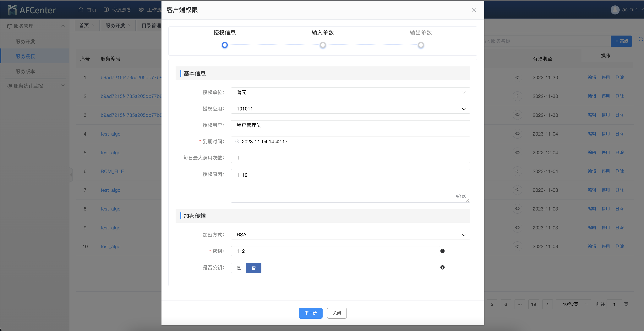Open test_algo link in row 4
This screenshot has width=644, height=331.
tap(111, 134)
